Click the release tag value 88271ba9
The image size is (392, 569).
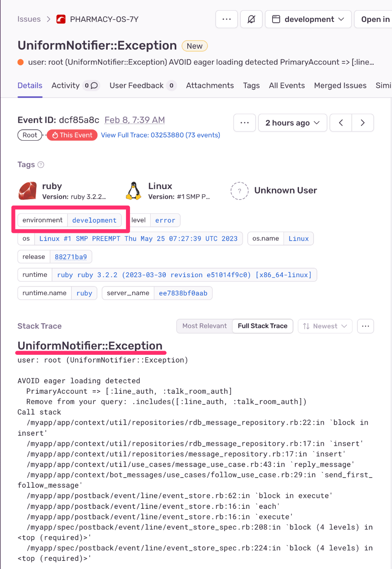pyautogui.click(x=71, y=257)
